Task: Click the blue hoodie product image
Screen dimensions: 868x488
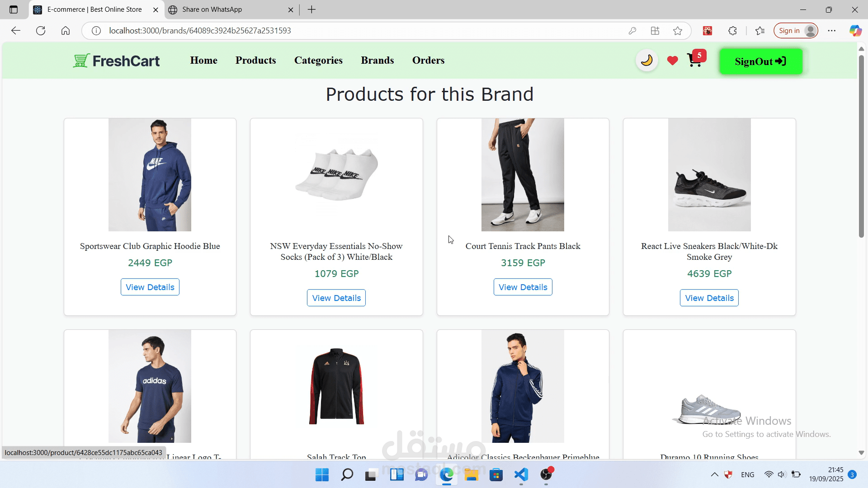Action: point(150,175)
